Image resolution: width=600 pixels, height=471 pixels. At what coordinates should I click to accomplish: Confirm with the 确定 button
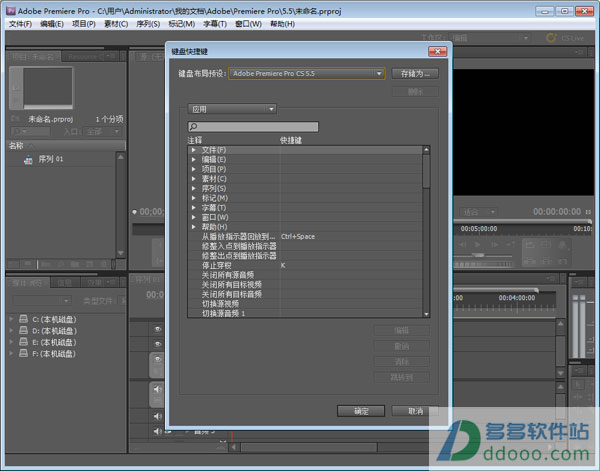point(361,411)
